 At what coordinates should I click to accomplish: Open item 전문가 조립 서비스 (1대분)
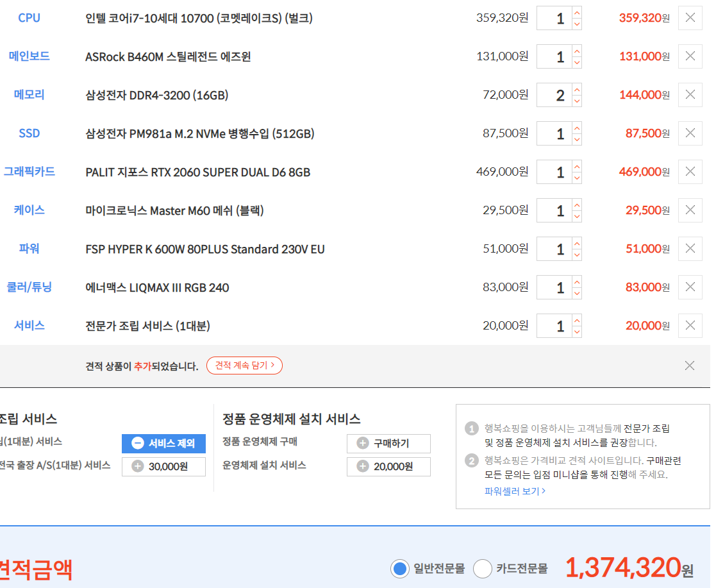tap(147, 326)
